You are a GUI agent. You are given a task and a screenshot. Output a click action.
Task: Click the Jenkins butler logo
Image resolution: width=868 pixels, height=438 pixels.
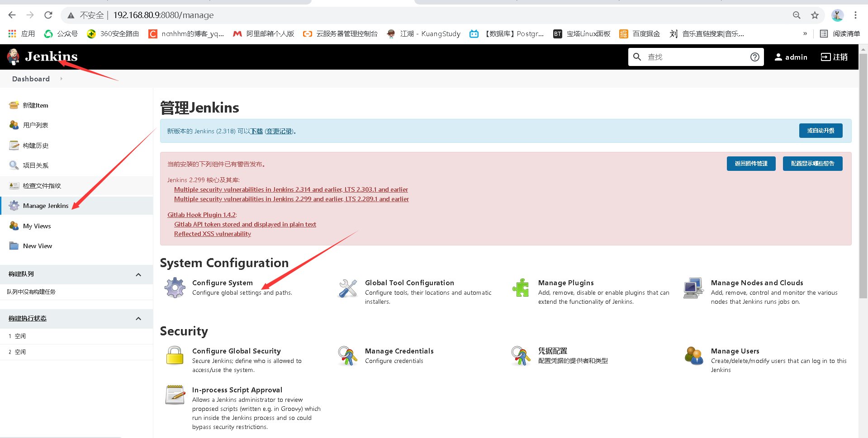point(13,57)
